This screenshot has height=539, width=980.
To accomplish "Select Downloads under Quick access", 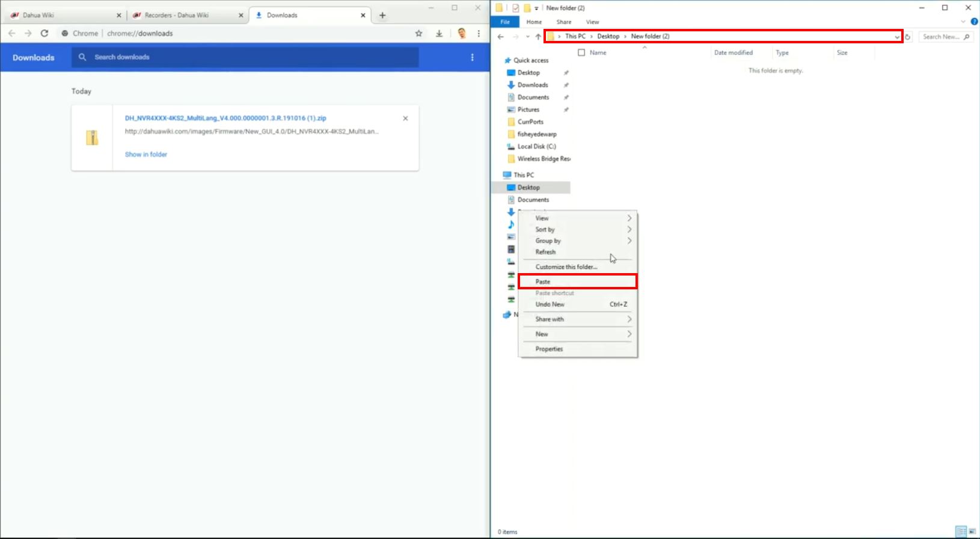I will (533, 85).
